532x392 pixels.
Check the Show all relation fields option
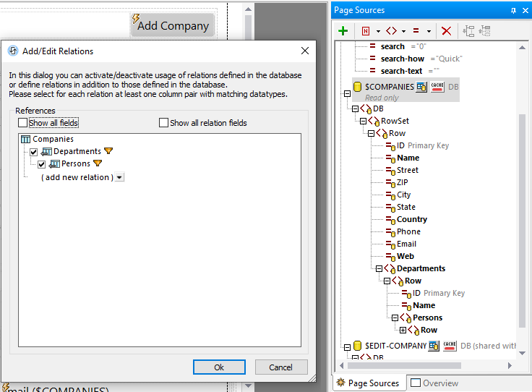(x=164, y=123)
